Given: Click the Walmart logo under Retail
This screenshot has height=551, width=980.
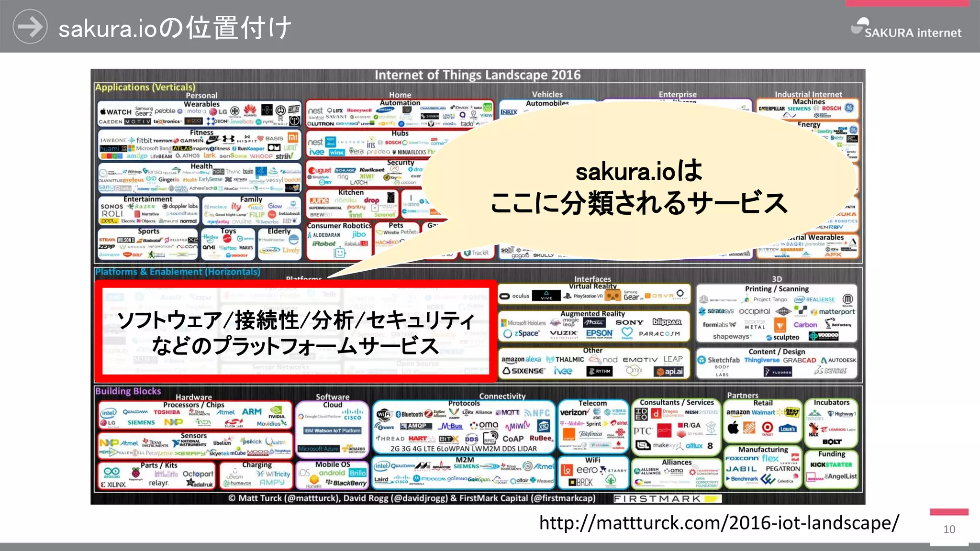Looking at the screenshot, I should [x=763, y=412].
